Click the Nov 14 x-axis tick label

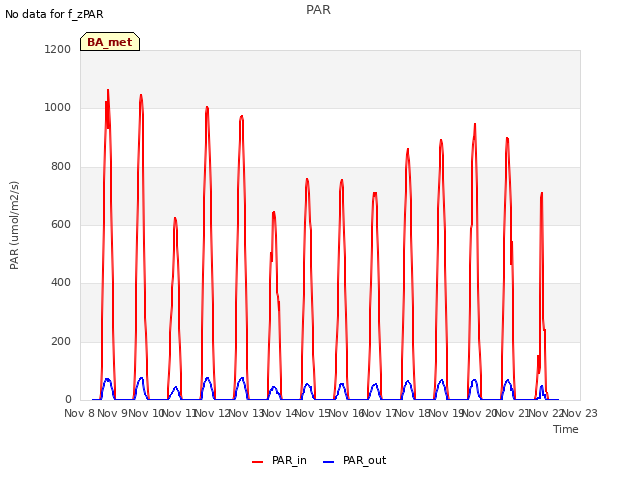click(x=279, y=413)
